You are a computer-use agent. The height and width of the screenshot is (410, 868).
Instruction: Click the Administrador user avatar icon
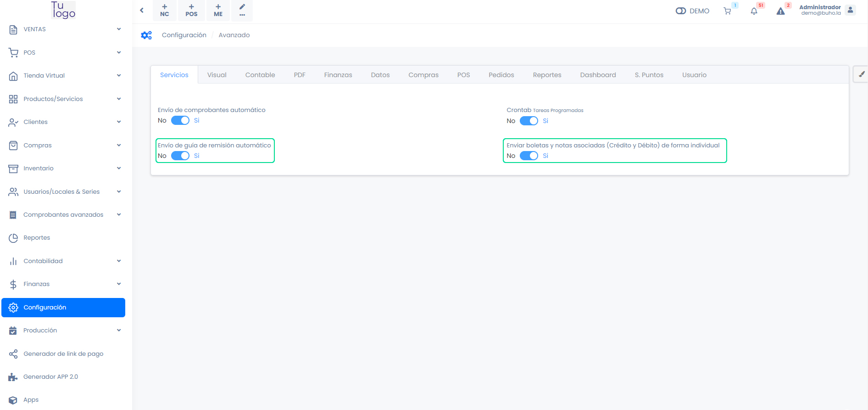(x=850, y=10)
